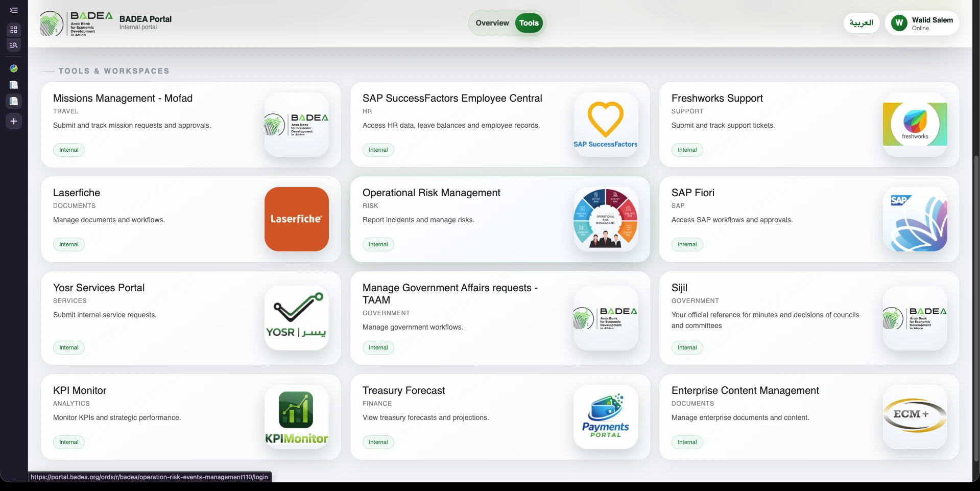The width and height of the screenshot is (980, 491).
Task: Select the Tools tab
Action: [529, 23]
